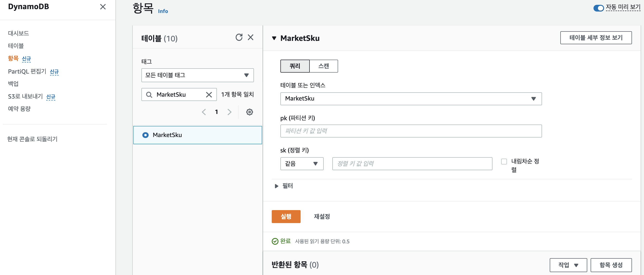Viewport: 644px width, 275px height.
Task: Click the pk 파티션 키 input field
Action: coord(411,131)
